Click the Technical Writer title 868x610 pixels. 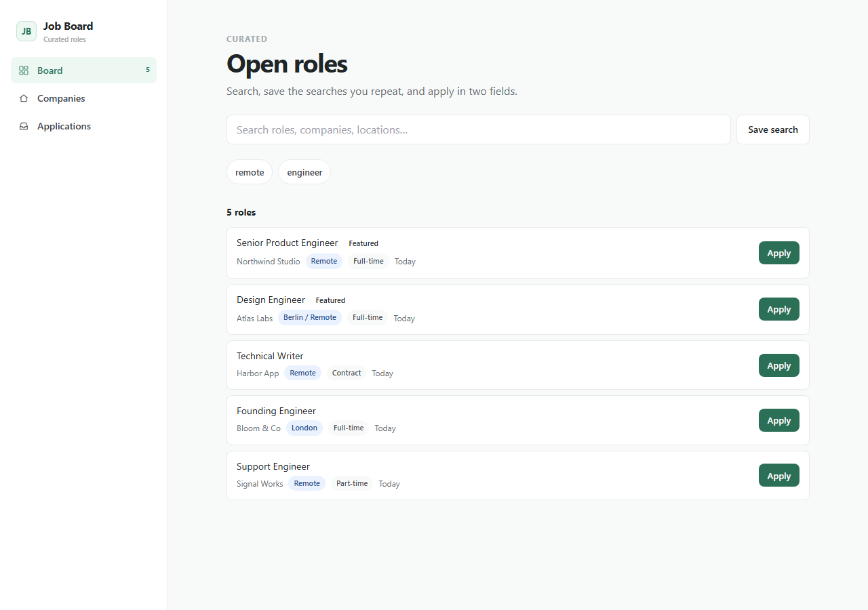click(270, 356)
